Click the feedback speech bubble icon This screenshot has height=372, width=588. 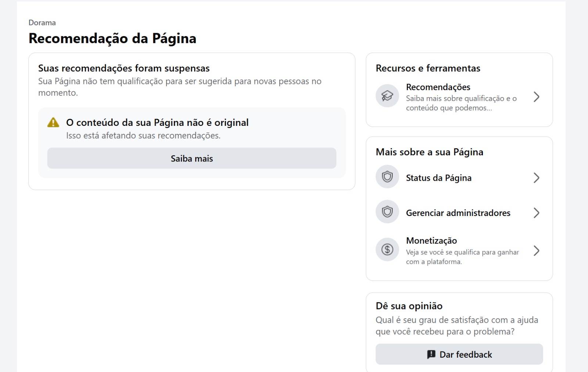(431, 354)
